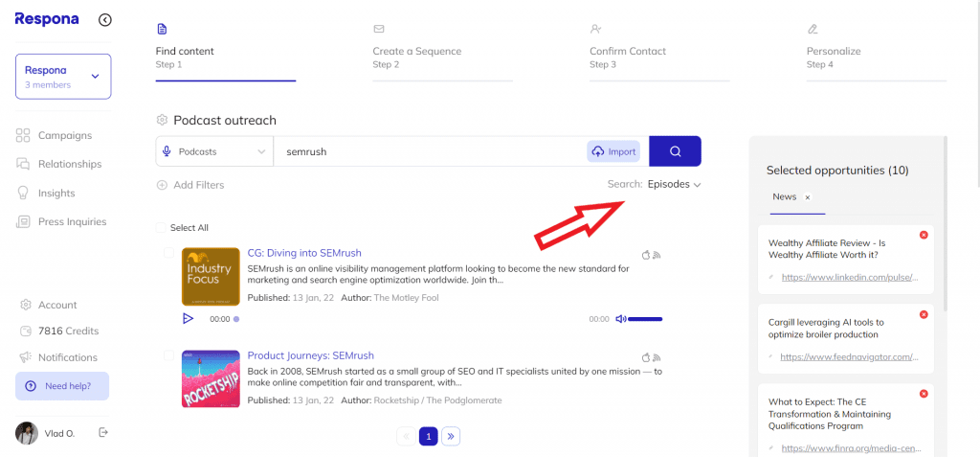Click RSS feed icon for Product Journeys: SEMrush
980x457 pixels.
click(x=657, y=358)
